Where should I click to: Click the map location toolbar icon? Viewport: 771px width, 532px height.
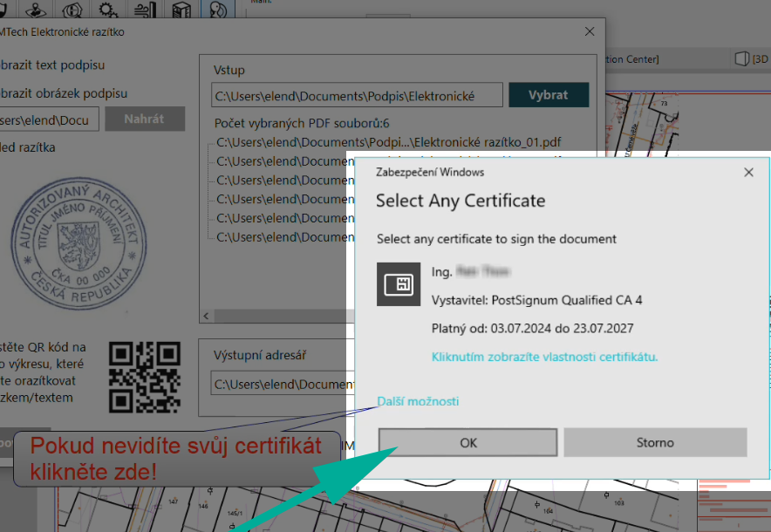tap(35, 10)
